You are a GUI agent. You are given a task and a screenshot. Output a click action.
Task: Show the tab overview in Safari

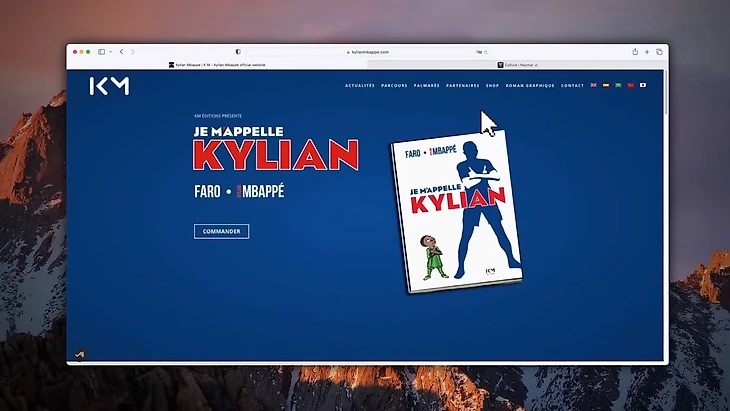pyautogui.click(x=660, y=51)
